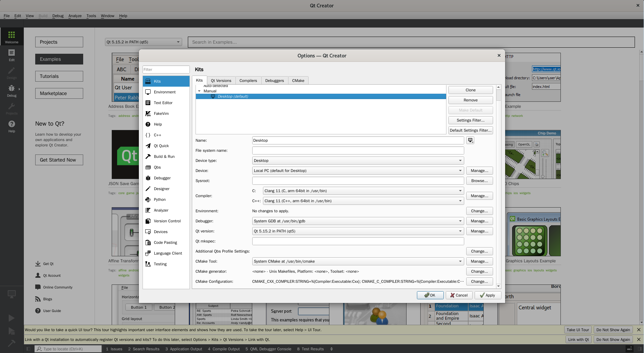The image size is (644, 353).
Task: Click Cancel in Options dialog
Action: (459, 295)
